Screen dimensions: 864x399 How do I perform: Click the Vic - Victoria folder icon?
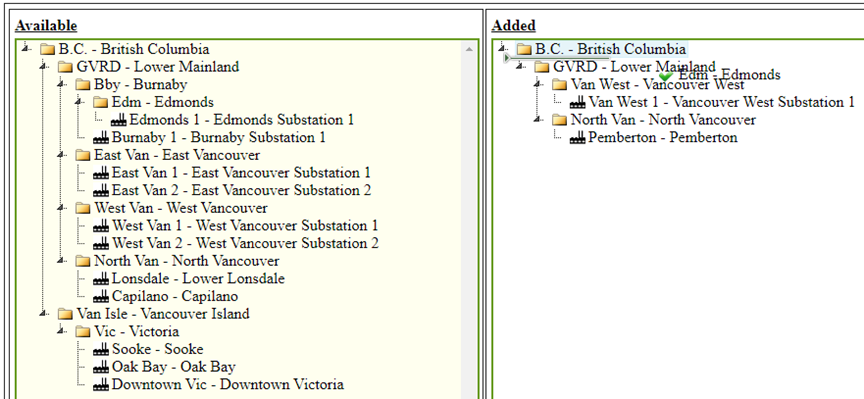pos(83,332)
